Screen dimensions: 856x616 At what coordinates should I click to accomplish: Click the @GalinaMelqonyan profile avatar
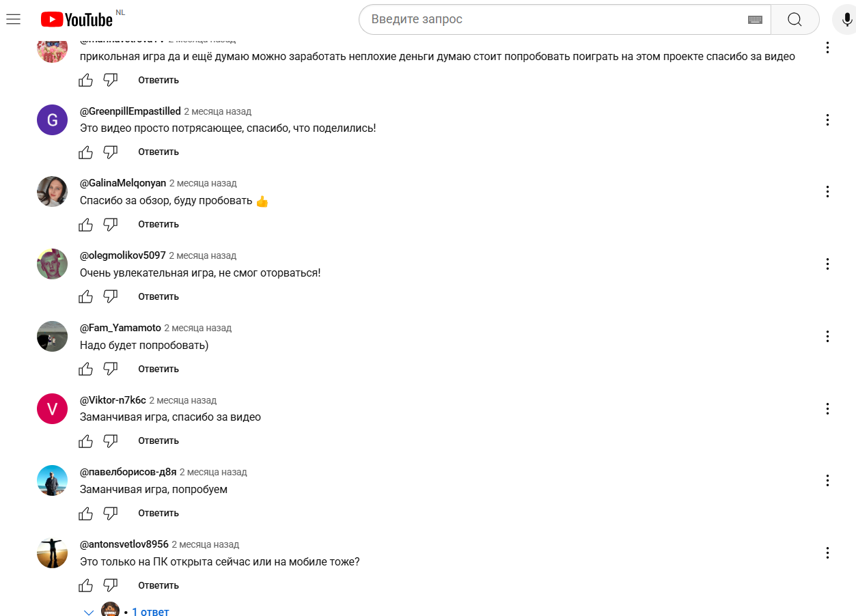point(52,191)
